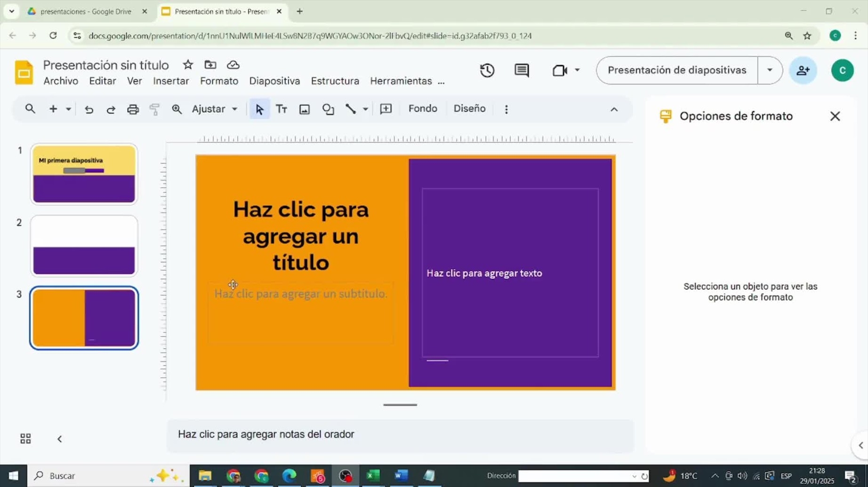Open the slideshow options dropdown arrow

pos(770,70)
